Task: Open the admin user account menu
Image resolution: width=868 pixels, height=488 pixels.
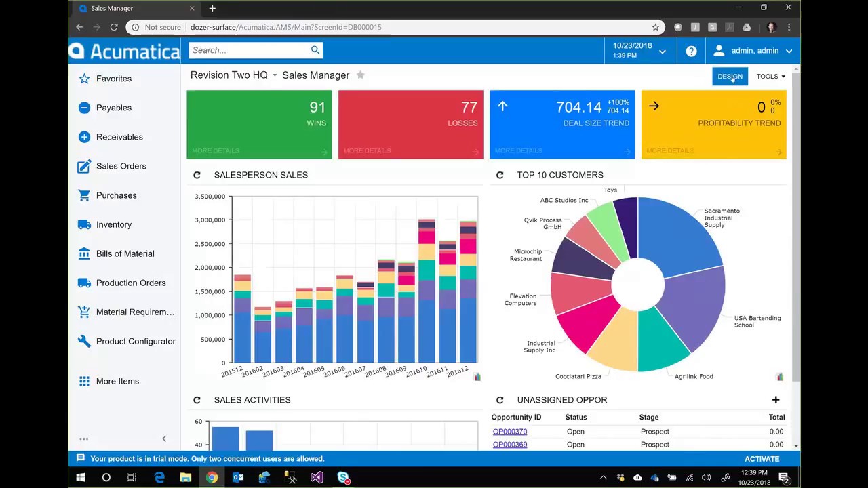Action: click(753, 51)
